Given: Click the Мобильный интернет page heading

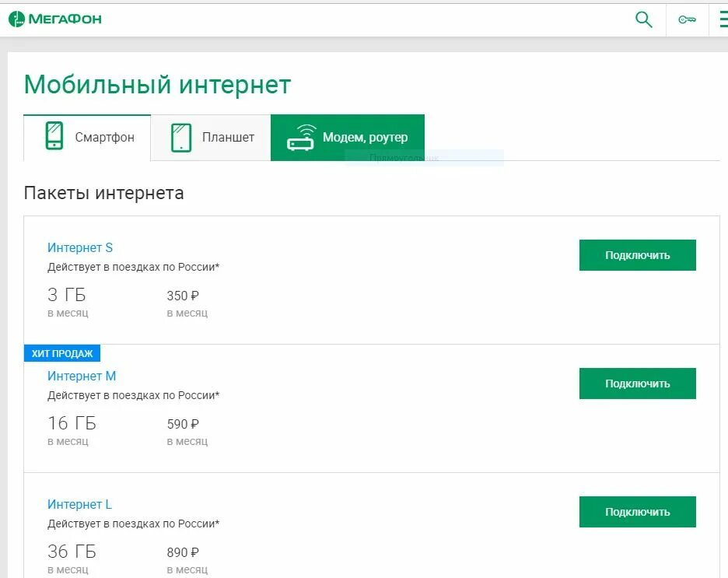Looking at the screenshot, I should pos(157,85).
